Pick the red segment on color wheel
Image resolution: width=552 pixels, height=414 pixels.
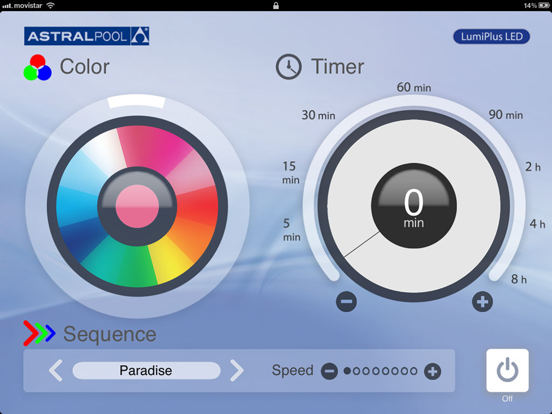tap(199, 206)
